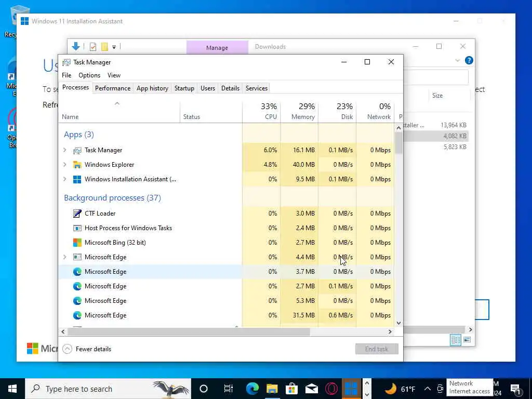The width and height of the screenshot is (532, 399).
Task: Click the help icon in Downloads window
Action: (469, 60)
